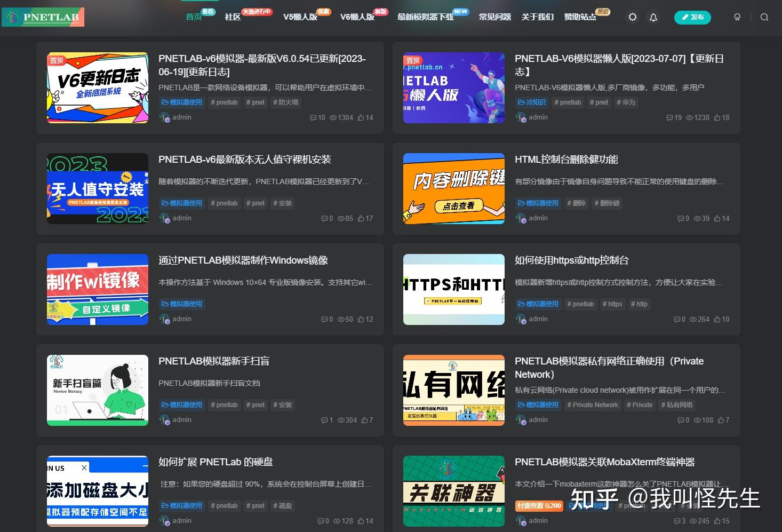782x532 pixels.
Task: Click admin avatar on 懒人版 post
Action: (x=521, y=117)
